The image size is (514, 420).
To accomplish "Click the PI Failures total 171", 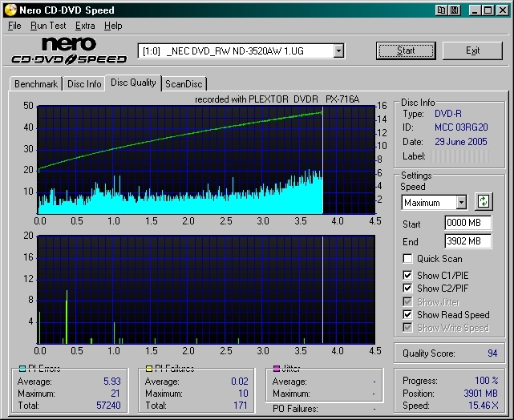I will point(241,406).
